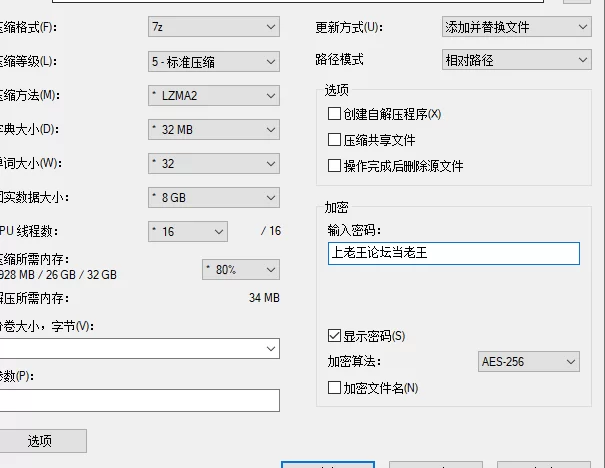Open compression level dropdown showing 5 - 标准压缩
The height and width of the screenshot is (468, 605).
pyautogui.click(x=214, y=61)
